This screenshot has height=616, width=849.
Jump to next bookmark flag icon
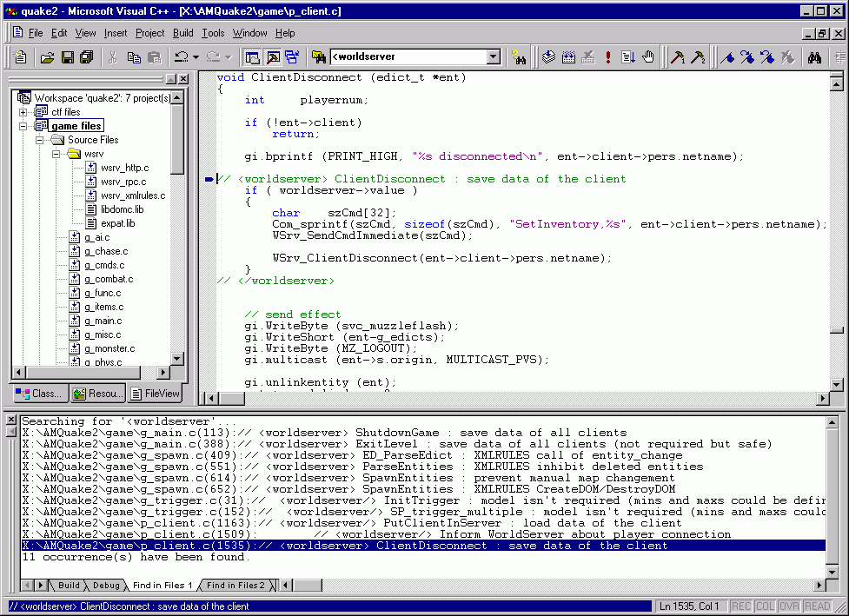tap(747, 56)
